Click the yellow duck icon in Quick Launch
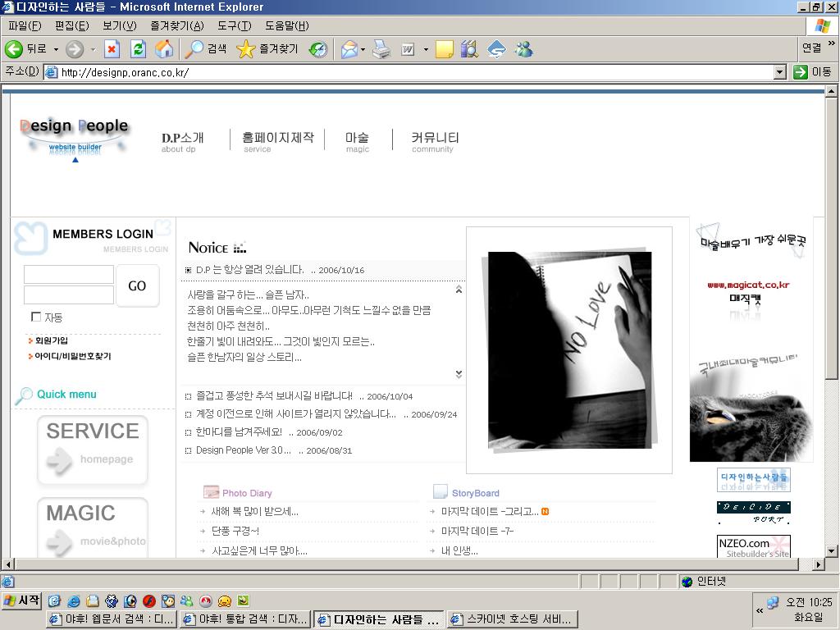The height and width of the screenshot is (630, 840). 225,601
